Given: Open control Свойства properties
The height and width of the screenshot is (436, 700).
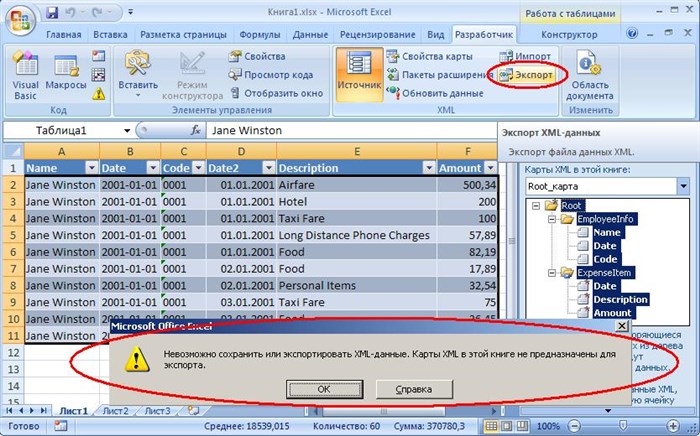Looking at the screenshot, I should click(257, 56).
